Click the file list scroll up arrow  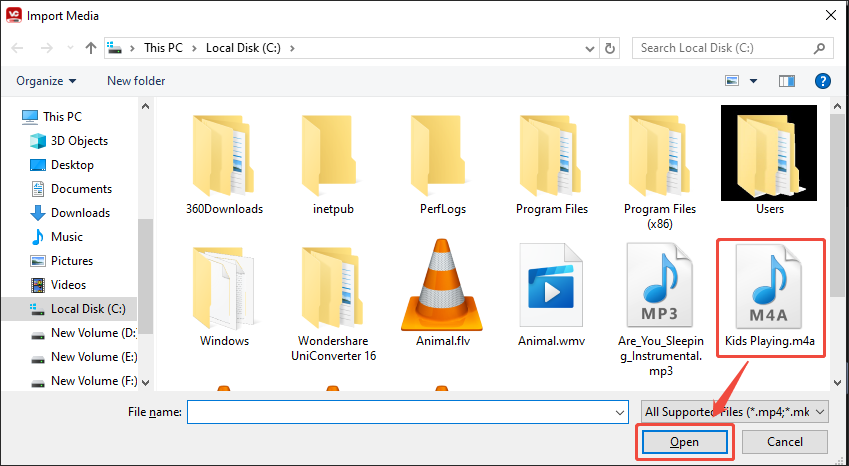pos(838,106)
